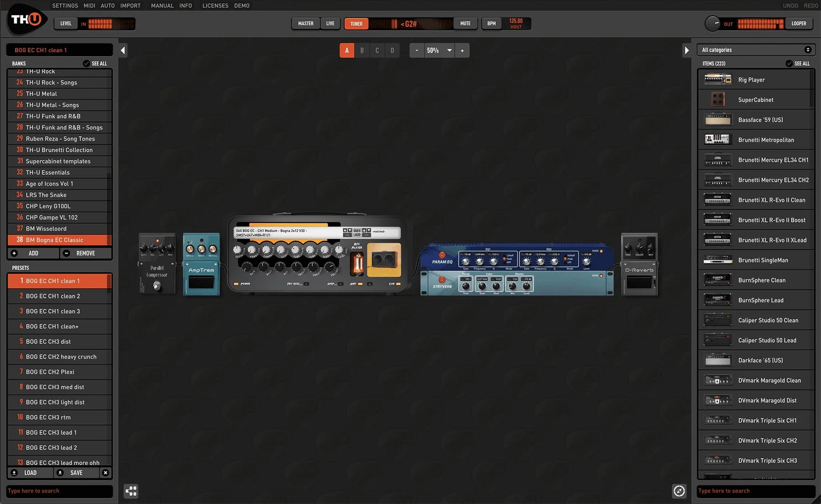
Task: Open the All categories dropdown
Action: (x=755, y=50)
